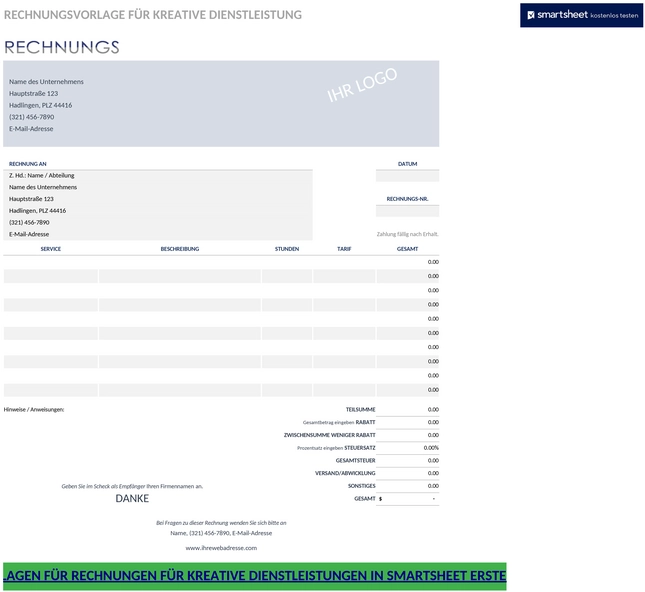This screenshot has height=592, width=645.
Task: Click the TARIF column header
Action: [x=344, y=249]
